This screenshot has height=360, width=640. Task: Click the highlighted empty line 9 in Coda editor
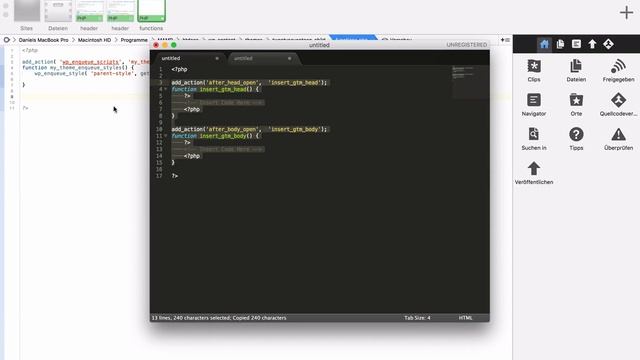click(x=86, y=97)
